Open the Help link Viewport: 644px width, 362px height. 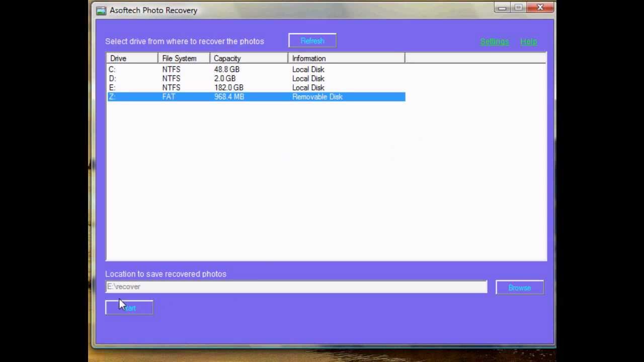[x=528, y=41]
